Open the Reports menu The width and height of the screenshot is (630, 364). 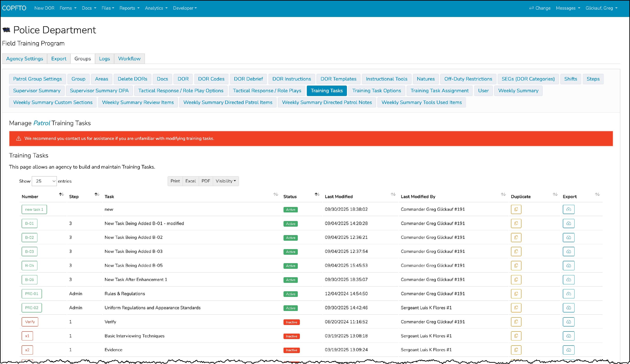coord(129,8)
